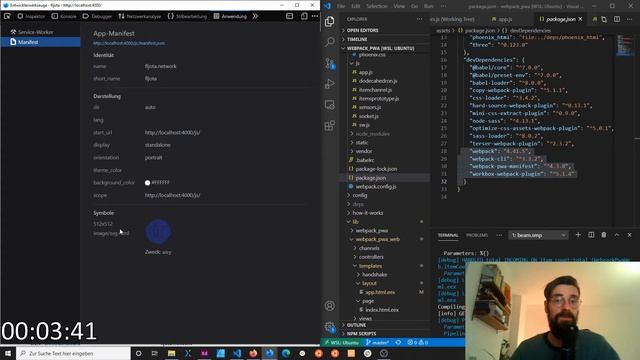The image size is (640, 360).
Task: Open package-lock.json in the Explorer tree
Action: 376,169
